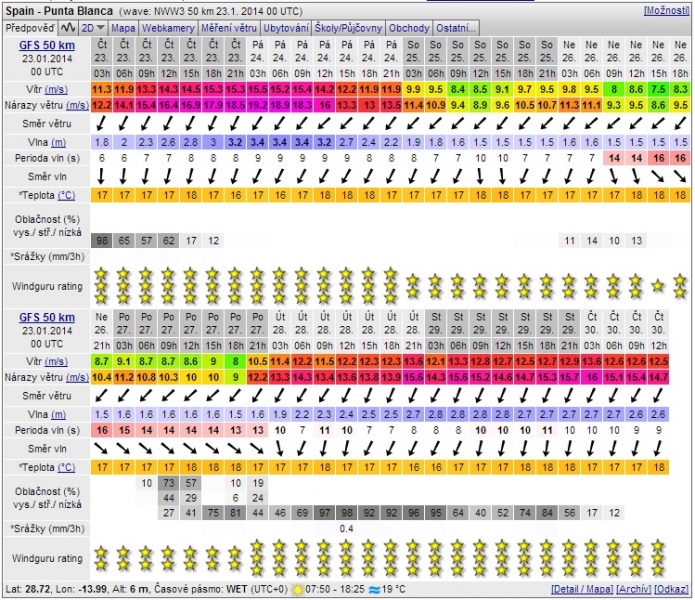Click the °C temperature unit link
The width and height of the screenshot is (695, 600).
click(x=66, y=194)
